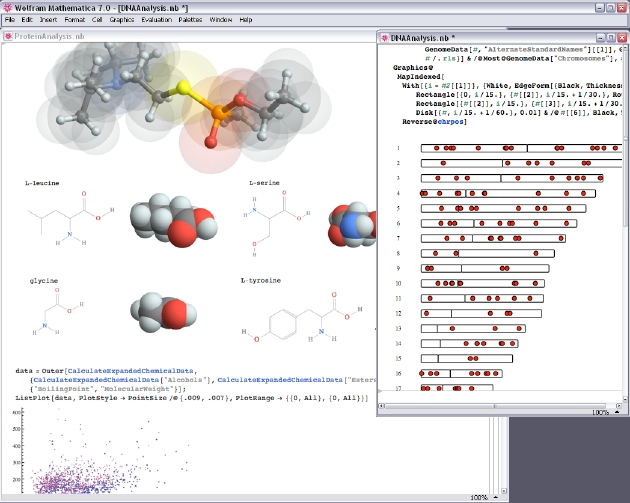Viewport: 630px width, 503px height.
Task: Click the ListPlot code line
Action: 192,398
